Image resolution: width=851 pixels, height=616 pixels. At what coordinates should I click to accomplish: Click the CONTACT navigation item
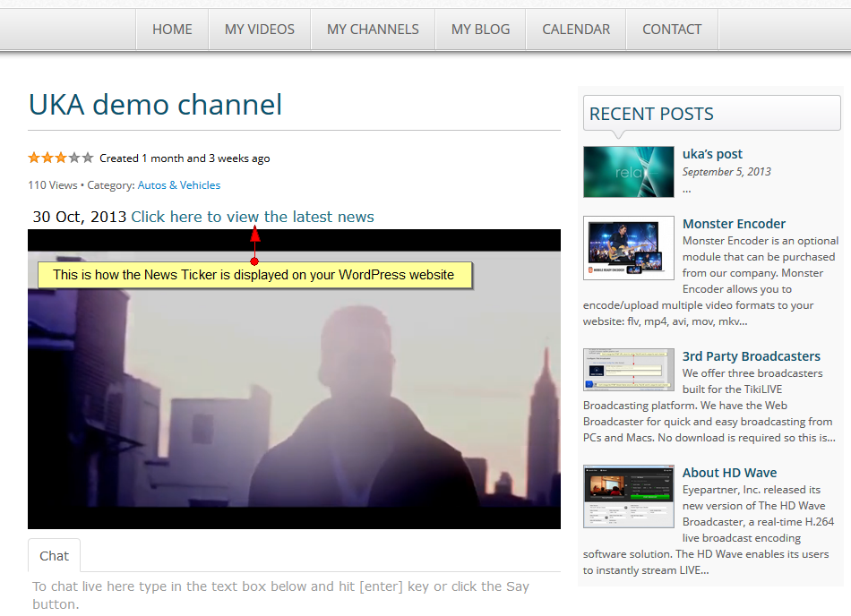672,30
